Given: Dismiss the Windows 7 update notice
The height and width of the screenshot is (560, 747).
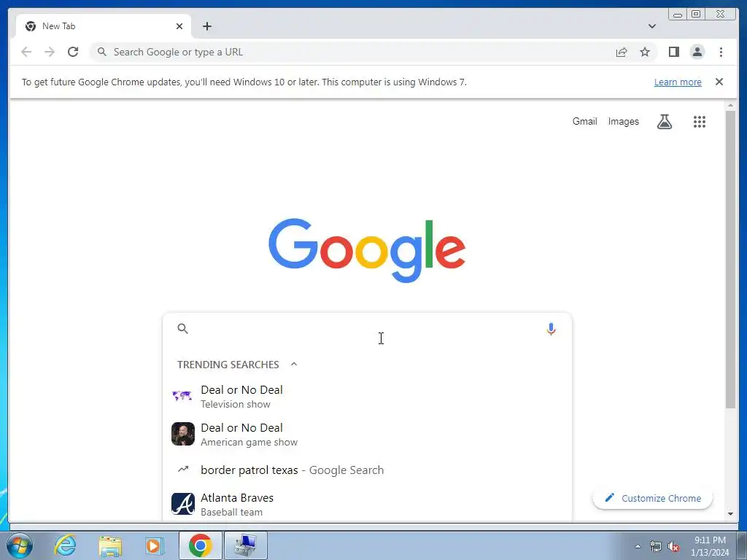Looking at the screenshot, I should 719,82.
